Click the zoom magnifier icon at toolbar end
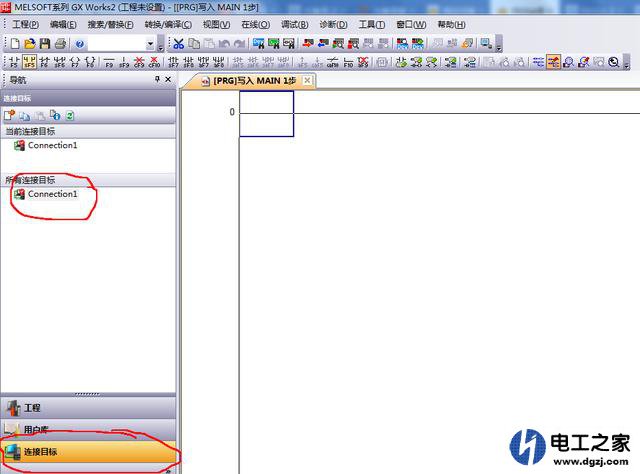The height and width of the screenshot is (474, 640). [x=613, y=62]
